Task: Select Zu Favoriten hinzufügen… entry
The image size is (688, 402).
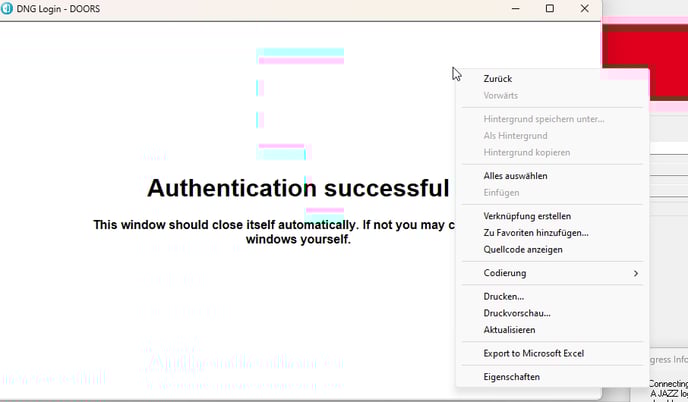Action: 536,233
